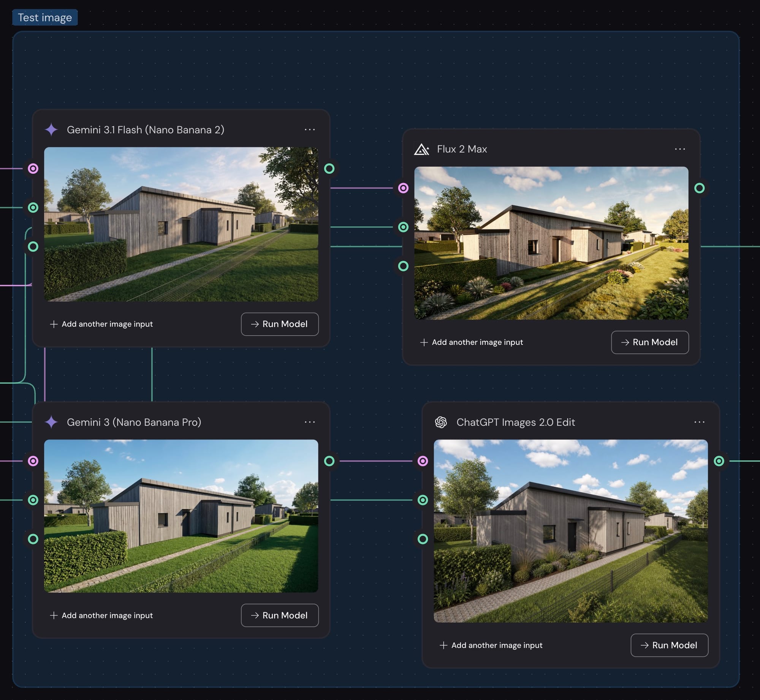
Task: Click the Gemini 3.1 Flash sparkle icon
Action: (x=51, y=130)
